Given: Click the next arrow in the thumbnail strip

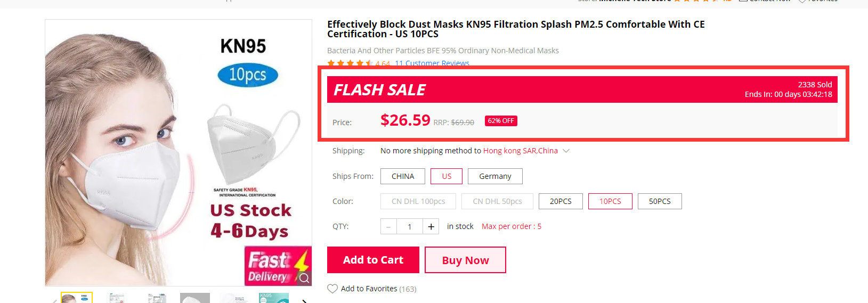Looking at the screenshot, I should coord(304,301).
